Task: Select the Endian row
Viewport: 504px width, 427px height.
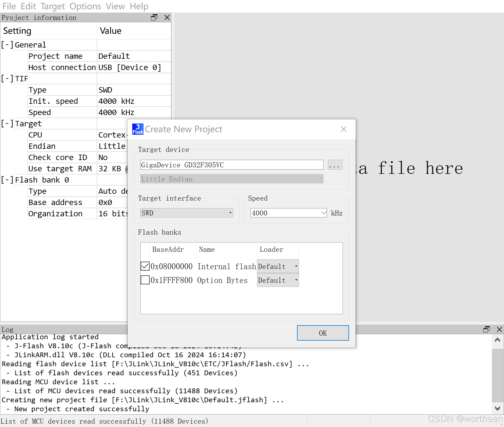Action: pos(78,146)
